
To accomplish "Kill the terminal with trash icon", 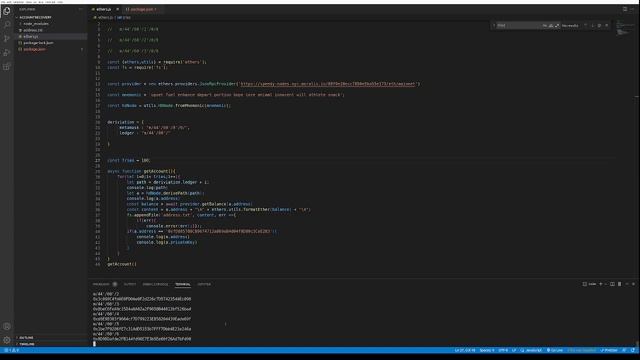I will tap(620, 284).
